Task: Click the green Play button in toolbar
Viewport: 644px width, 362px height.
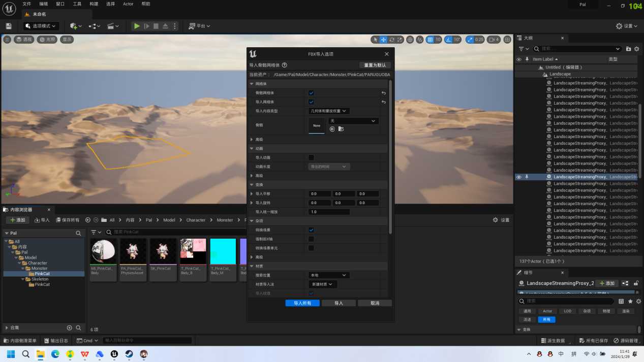Action: pos(137,26)
